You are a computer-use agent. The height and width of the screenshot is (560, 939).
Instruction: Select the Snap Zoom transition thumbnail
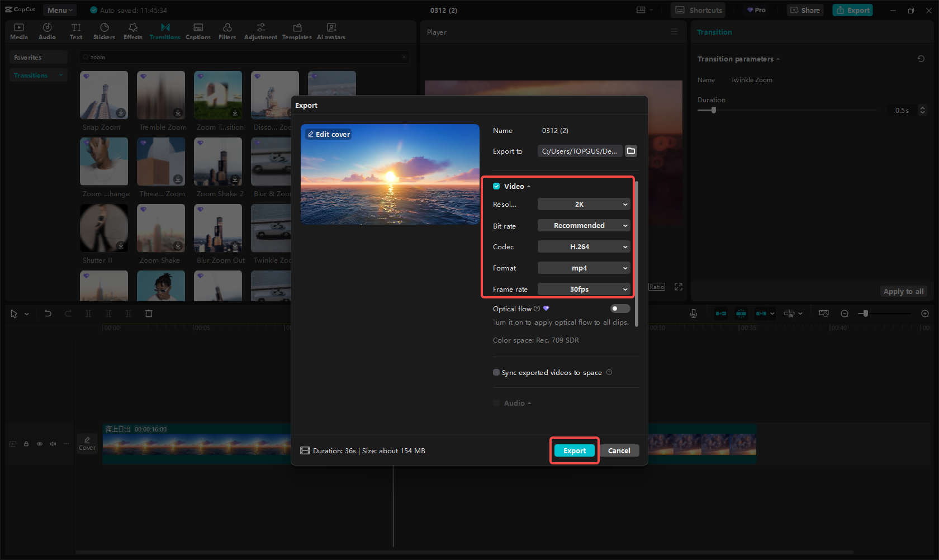(104, 95)
